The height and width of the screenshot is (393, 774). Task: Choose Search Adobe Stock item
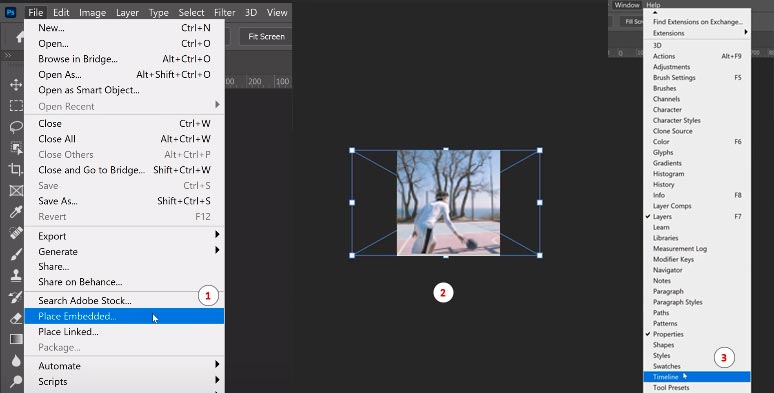point(124,301)
